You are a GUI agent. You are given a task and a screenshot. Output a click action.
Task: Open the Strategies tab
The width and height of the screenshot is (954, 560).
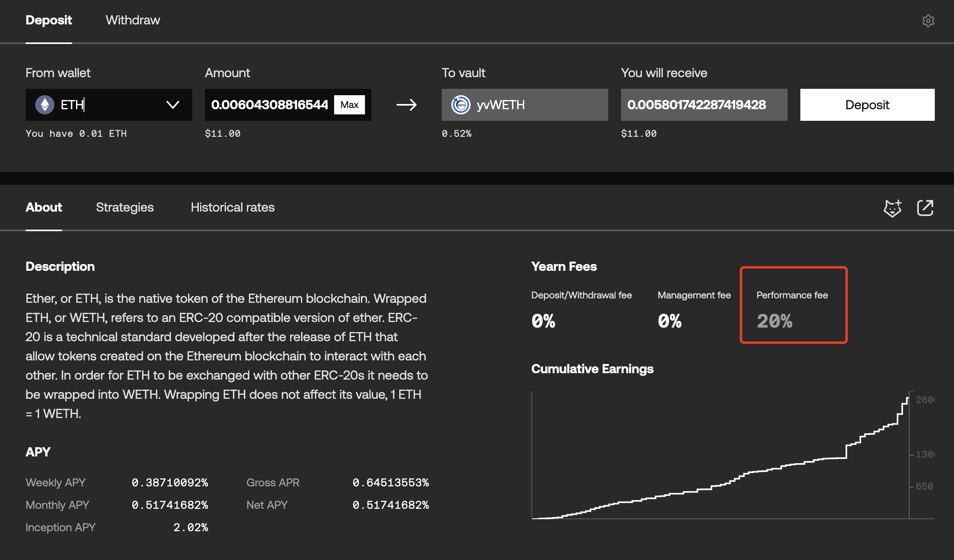[124, 207]
